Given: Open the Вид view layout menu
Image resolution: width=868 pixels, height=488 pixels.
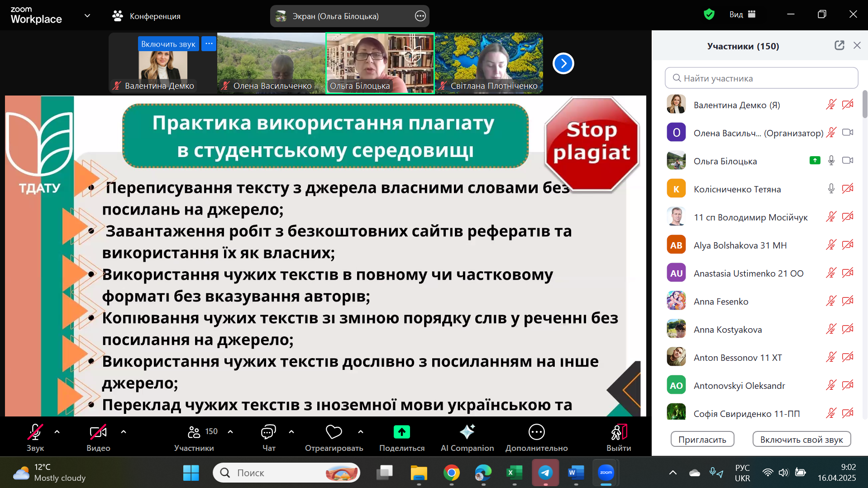Looking at the screenshot, I should (x=743, y=14).
